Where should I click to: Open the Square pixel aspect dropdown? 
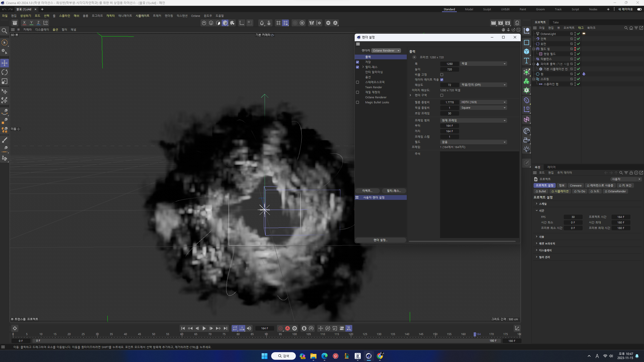point(483,108)
